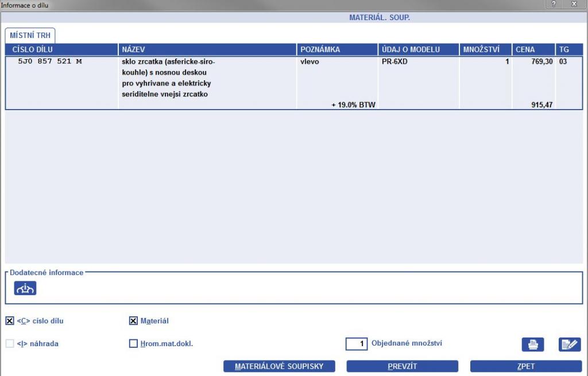Click the MNOŽSTVÍ column header
This screenshot has width=588, height=376.
(486, 49)
